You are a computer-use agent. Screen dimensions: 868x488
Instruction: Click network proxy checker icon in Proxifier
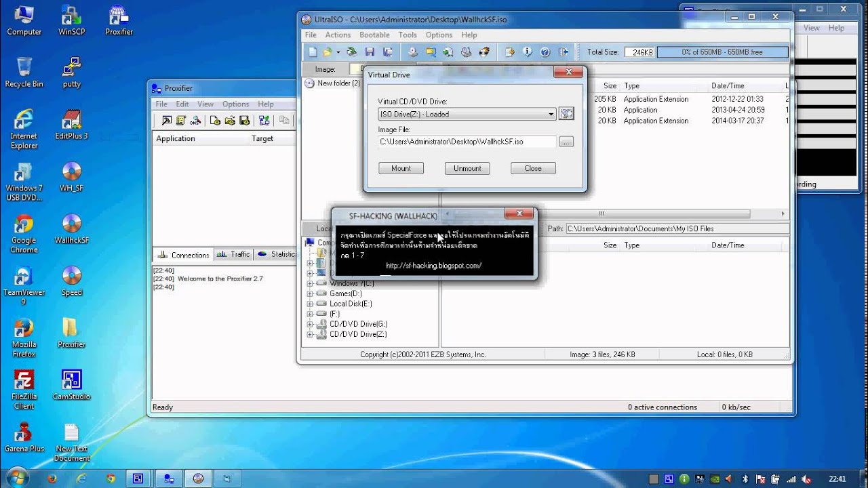tap(264, 121)
